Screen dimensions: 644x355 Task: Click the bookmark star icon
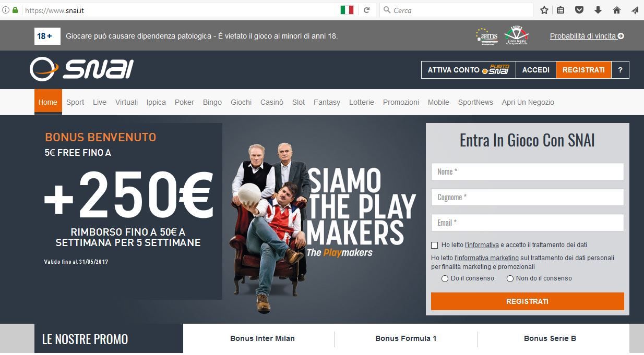coord(544,10)
